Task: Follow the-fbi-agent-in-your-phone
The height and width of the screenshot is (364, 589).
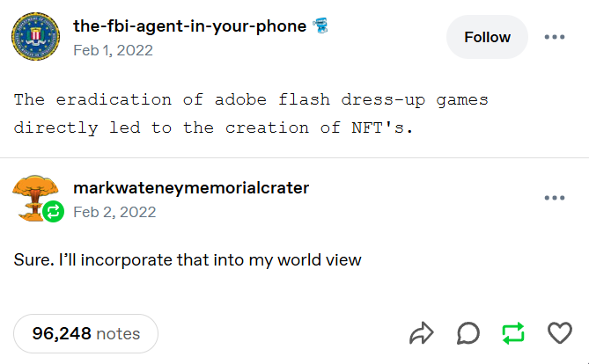Action: click(487, 37)
